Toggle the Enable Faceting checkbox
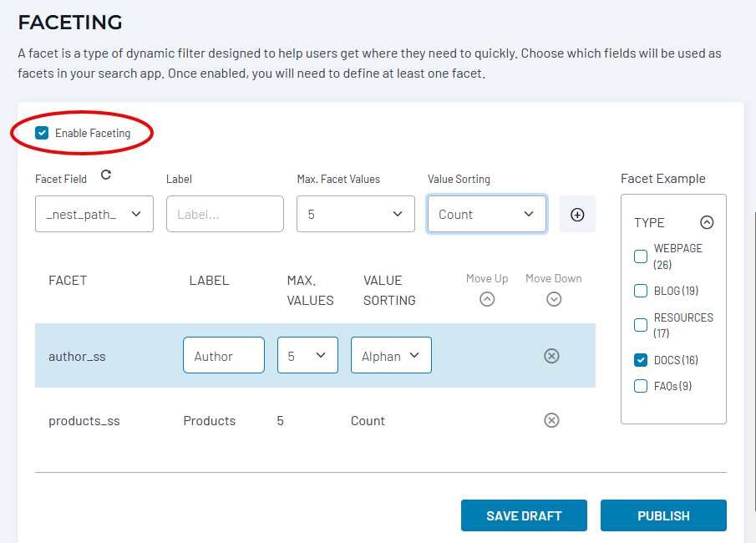Screen dimensions: 756x543 pyautogui.click(x=43, y=133)
